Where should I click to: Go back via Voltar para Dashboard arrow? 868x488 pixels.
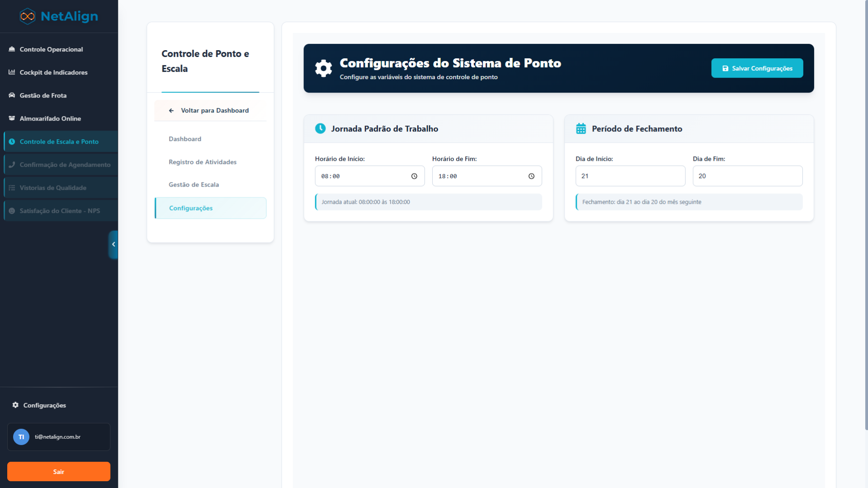coord(171,111)
